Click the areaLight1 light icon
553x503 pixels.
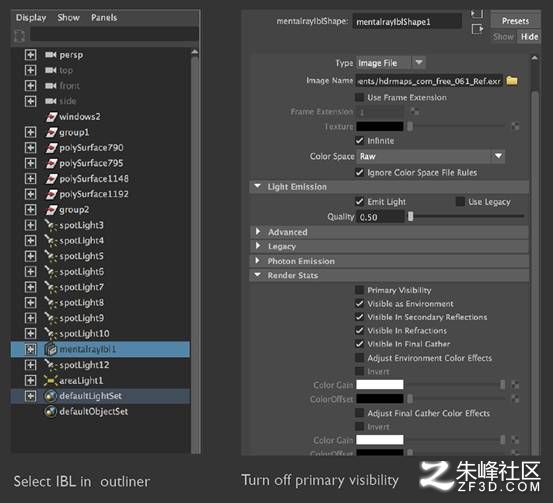point(51,381)
